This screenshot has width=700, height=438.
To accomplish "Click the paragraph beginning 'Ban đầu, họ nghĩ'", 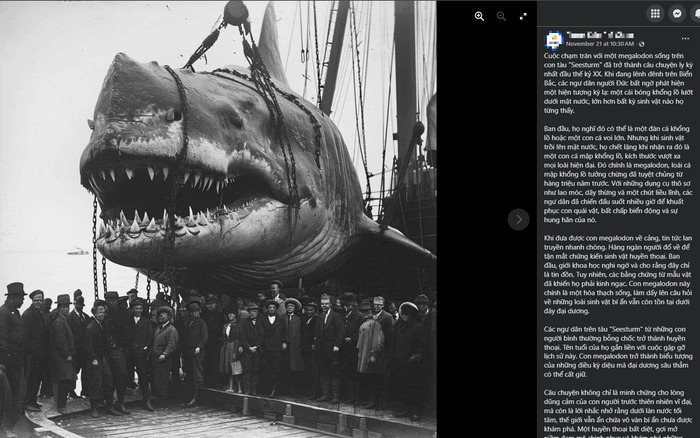I will pyautogui.click(x=618, y=174).
